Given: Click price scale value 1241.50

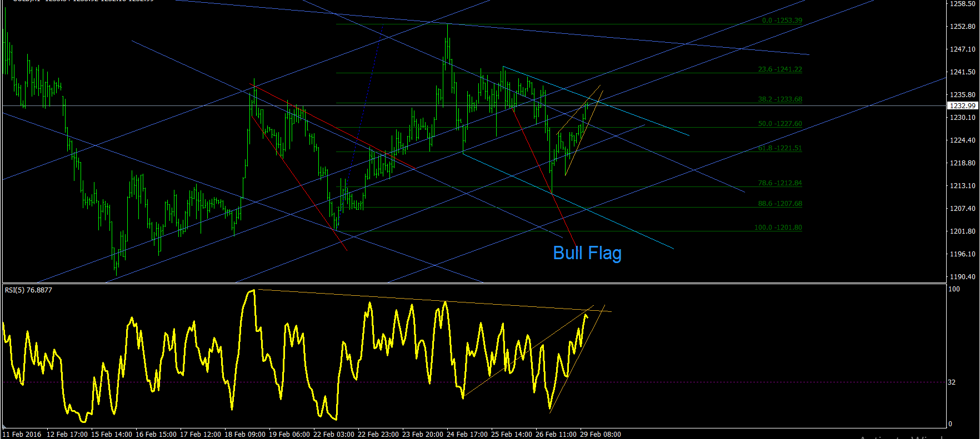Looking at the screenshot, I should pyautogui.click(x=963, y=72).
